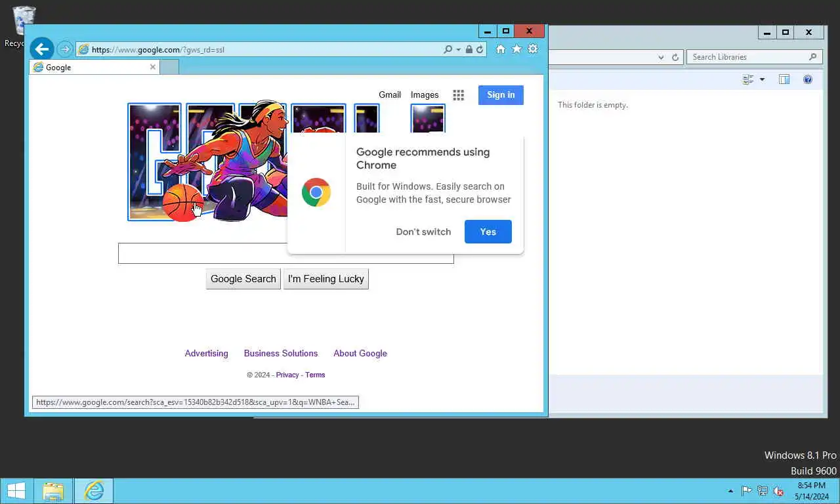Minimize the Internet Explorer window
This screenshot has height=504, width=840.
click(x=487, y=31)
